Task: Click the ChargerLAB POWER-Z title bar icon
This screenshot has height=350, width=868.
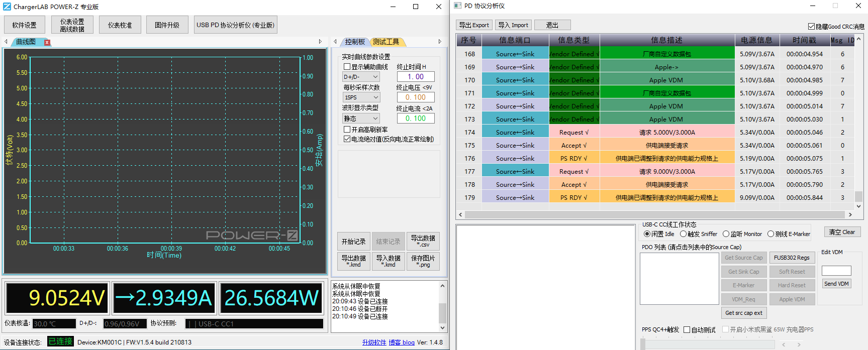Action: coord(7,7)
